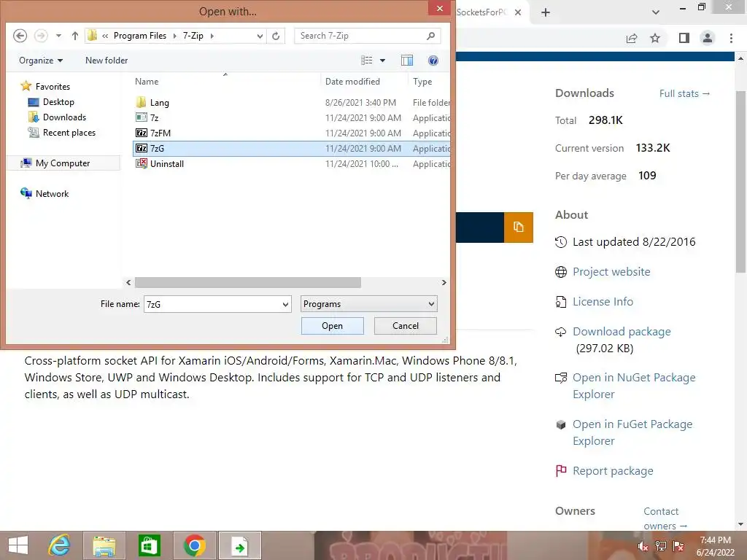747x560 pixels.
Task: Open a new Chrome tab
Action: click(546, 12)
